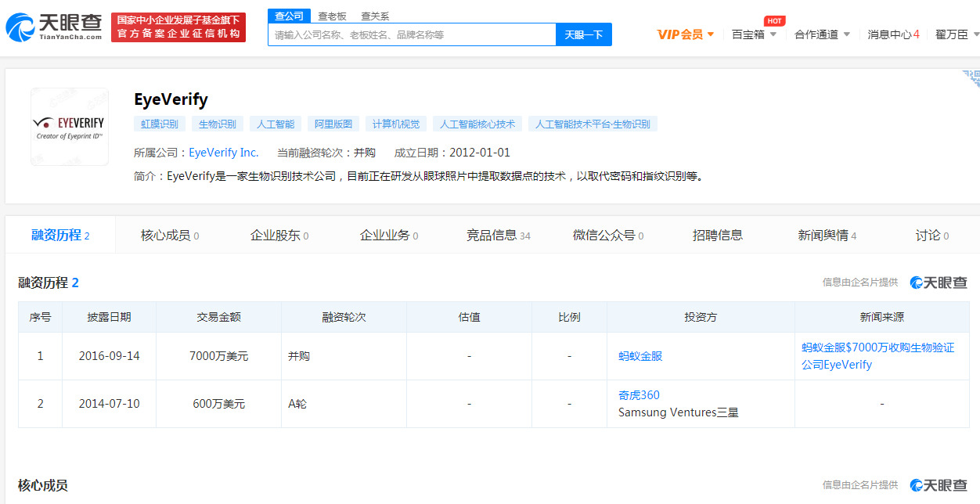The width and height of the screenshot is (980, 504).
Task: Click the 生物识别 tag
Action: pyautogui.click(x=217, y=124)
